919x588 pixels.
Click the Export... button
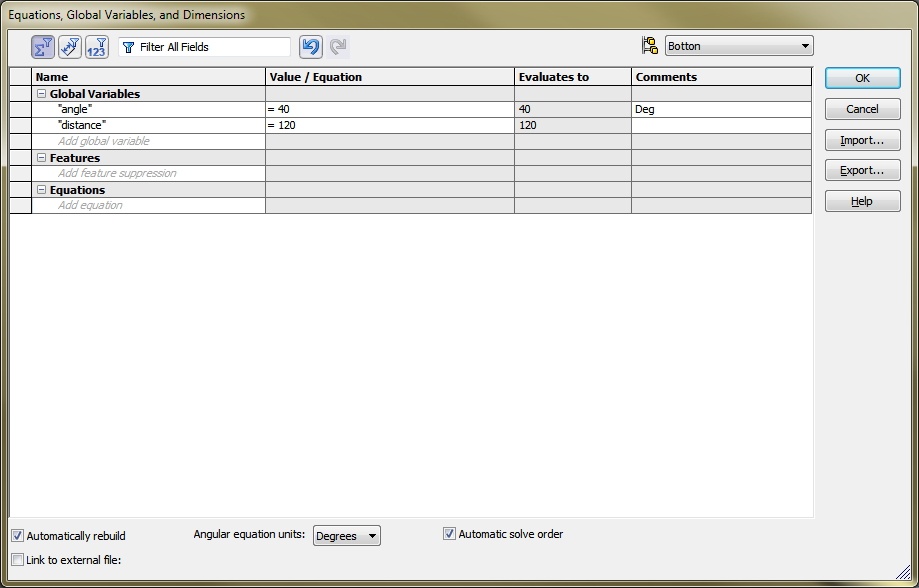point(862,171)
